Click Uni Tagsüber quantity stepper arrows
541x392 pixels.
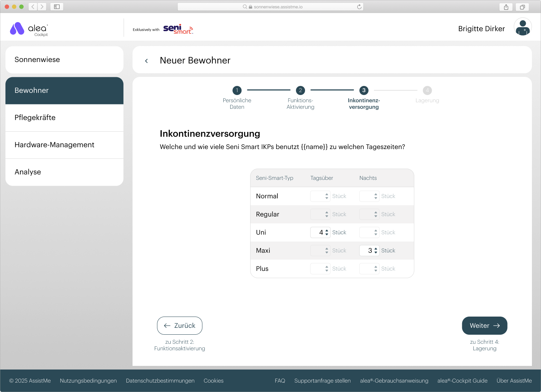click(x=327, y=232)
